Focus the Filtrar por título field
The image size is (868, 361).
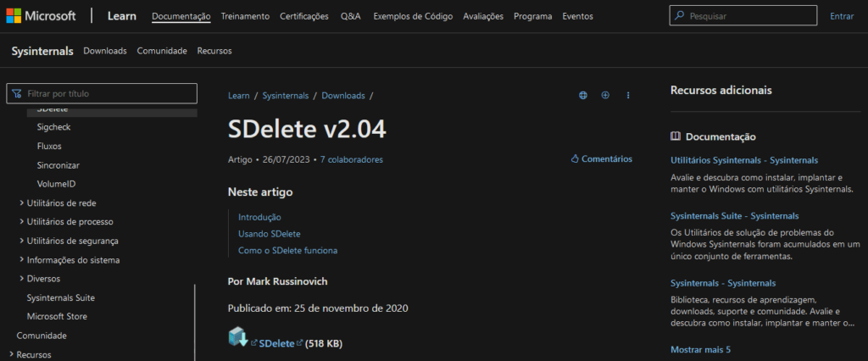(x=102, y=93)
